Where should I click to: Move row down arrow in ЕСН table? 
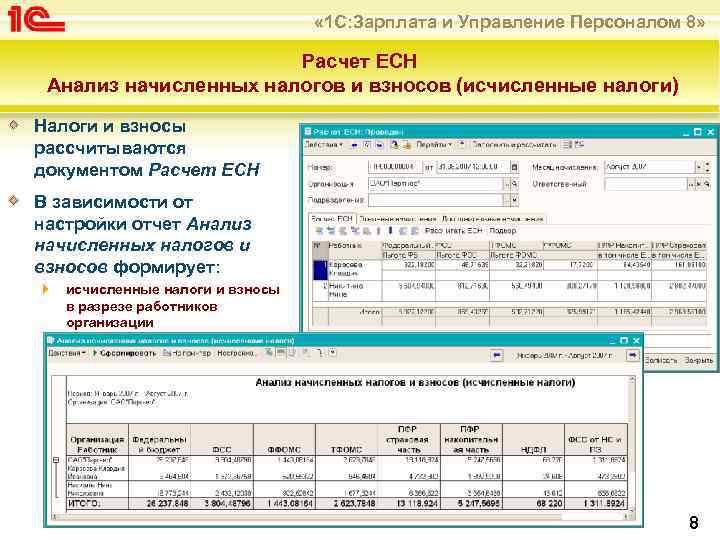pyautogui.click(x=390, y=231)
